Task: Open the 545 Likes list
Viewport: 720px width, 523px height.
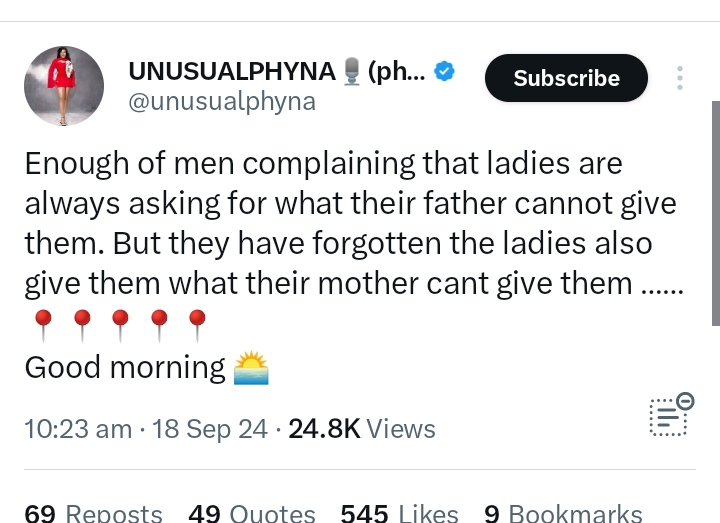Action: pyautogui.click(x=399, y=513)
